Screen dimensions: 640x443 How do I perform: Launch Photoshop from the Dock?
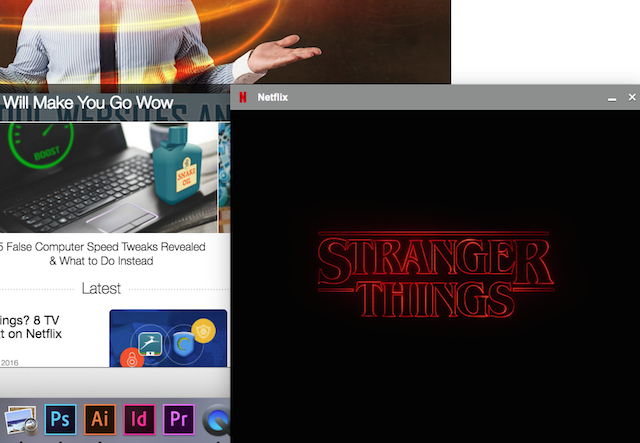[60, 419]
